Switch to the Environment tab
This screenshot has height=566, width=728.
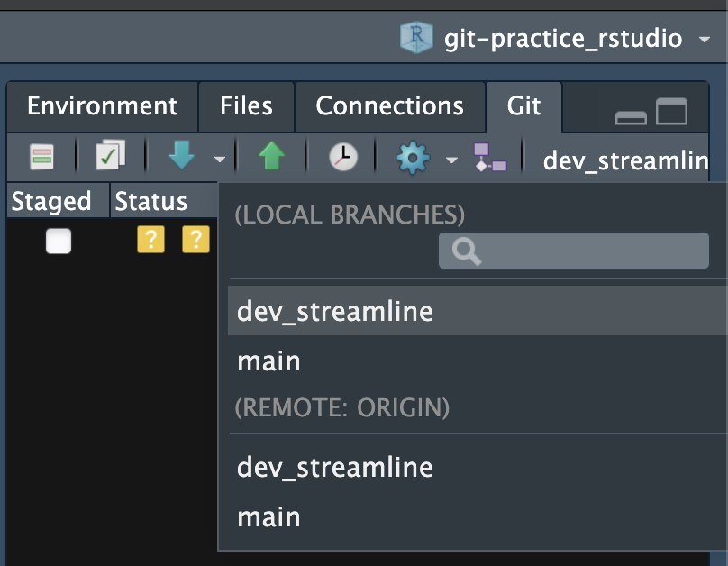[x=101, y=106]
